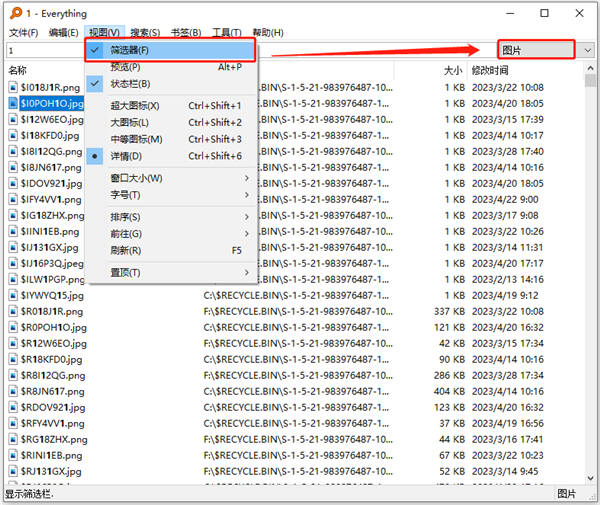
Task: Select file $I0POH1O.jpg
Action: (x=52, y=104)
